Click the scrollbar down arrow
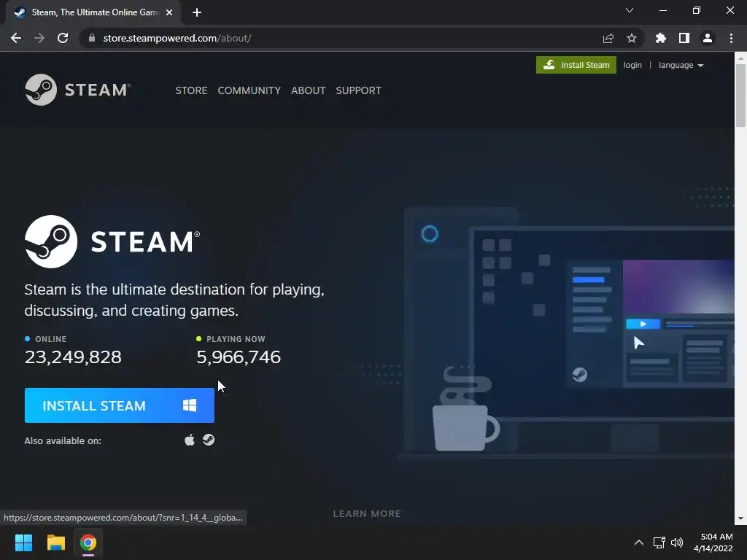The width and height of the screenshot is (747, 560). (x=740, y=518)
